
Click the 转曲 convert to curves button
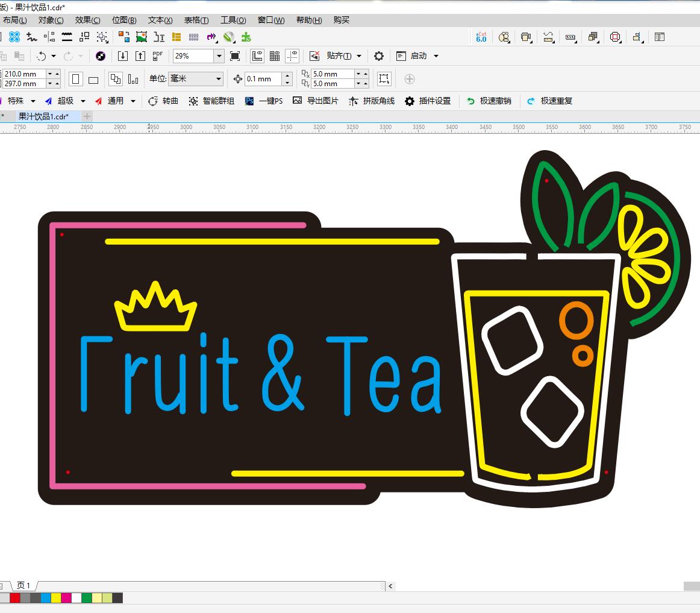(x=163, y=101)
